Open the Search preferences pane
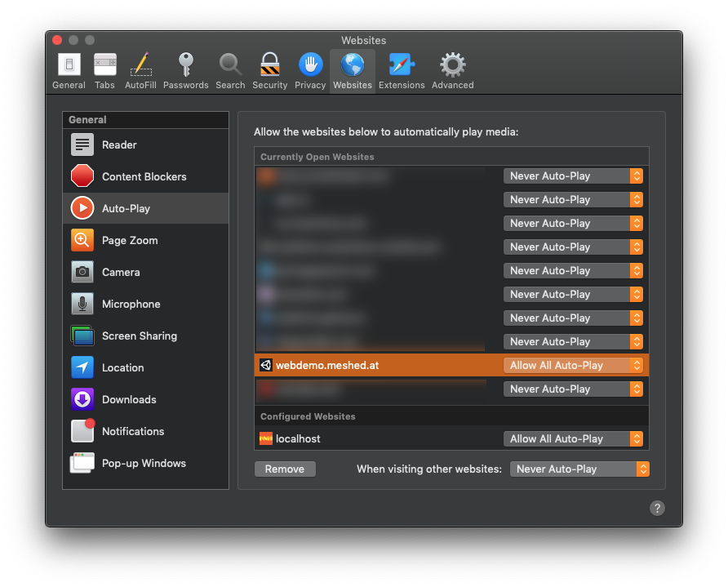The image size is (728, 587). pyautogui.click(x=230, y=69)
